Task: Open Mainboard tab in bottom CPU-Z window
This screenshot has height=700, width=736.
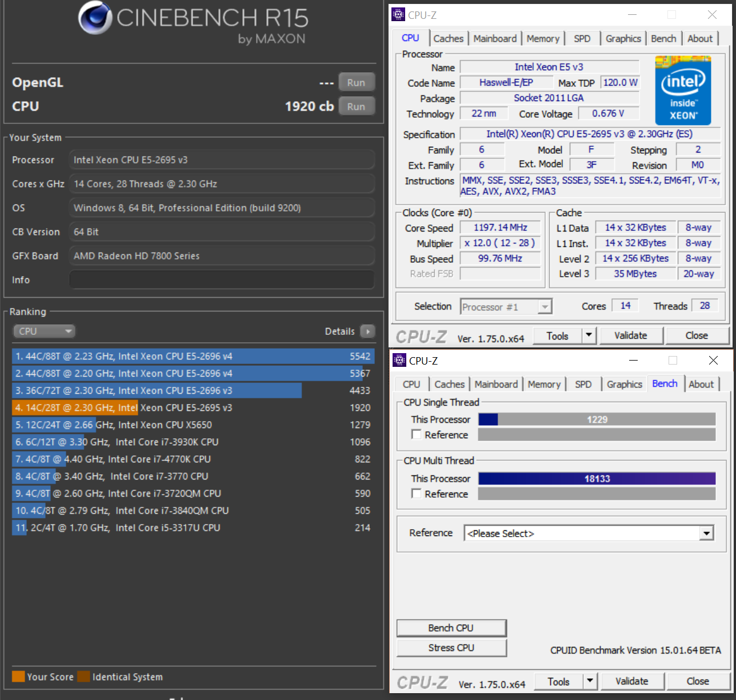Action: (496, 385)
